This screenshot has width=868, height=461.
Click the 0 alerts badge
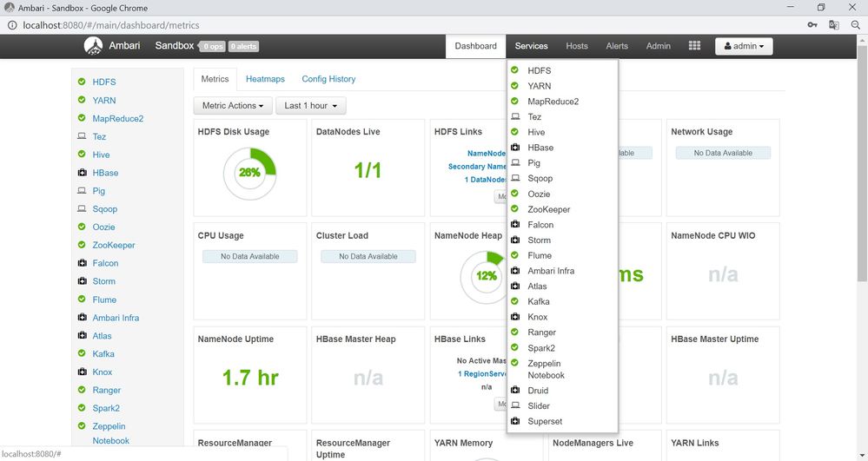point(243,47)
